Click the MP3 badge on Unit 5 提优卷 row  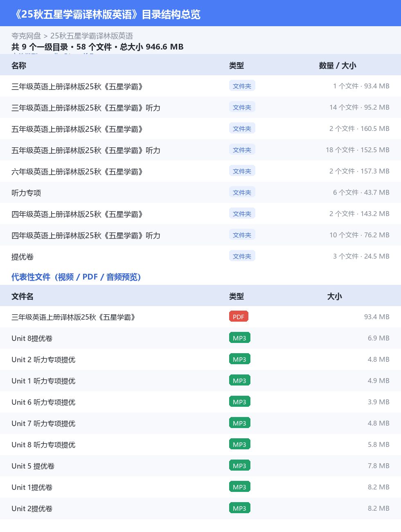239,466
